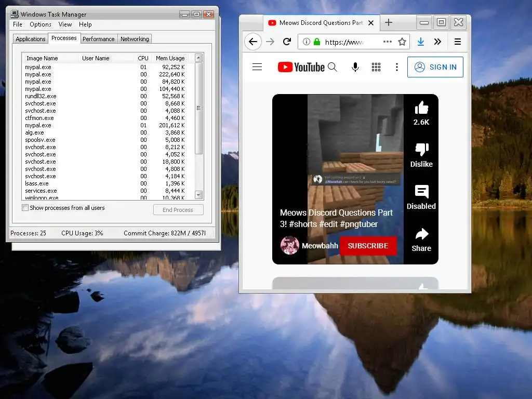Click the green padlock security icon

coord(317,42)
